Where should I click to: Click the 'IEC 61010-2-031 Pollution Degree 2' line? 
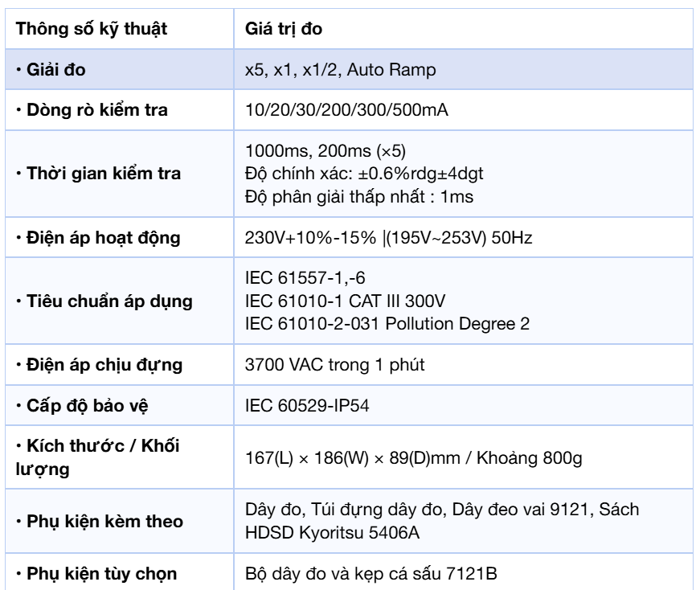point(387,324)
